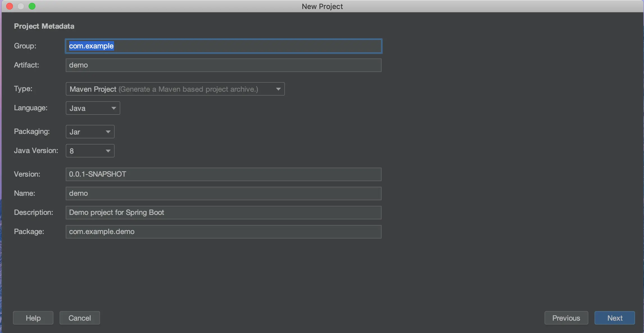Expand the Language dropdown showing Java
Screen dimensions: 644x333
92,108
